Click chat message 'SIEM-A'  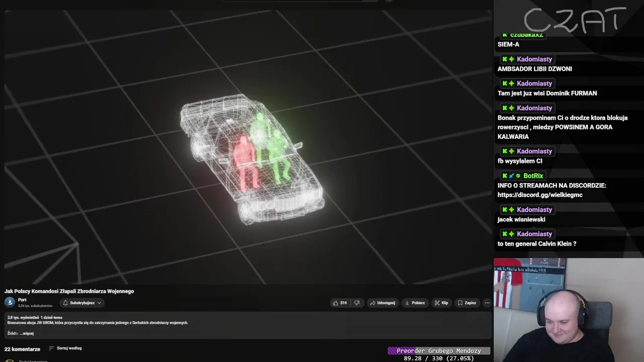(508, 44)
